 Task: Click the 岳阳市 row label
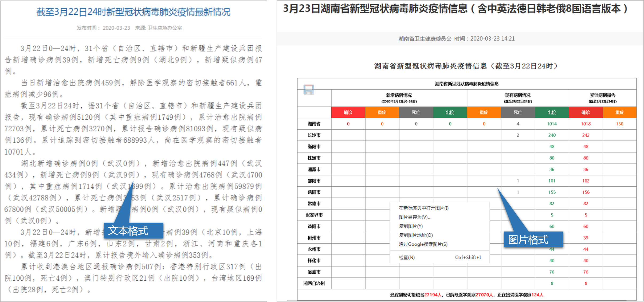point(314,192)
